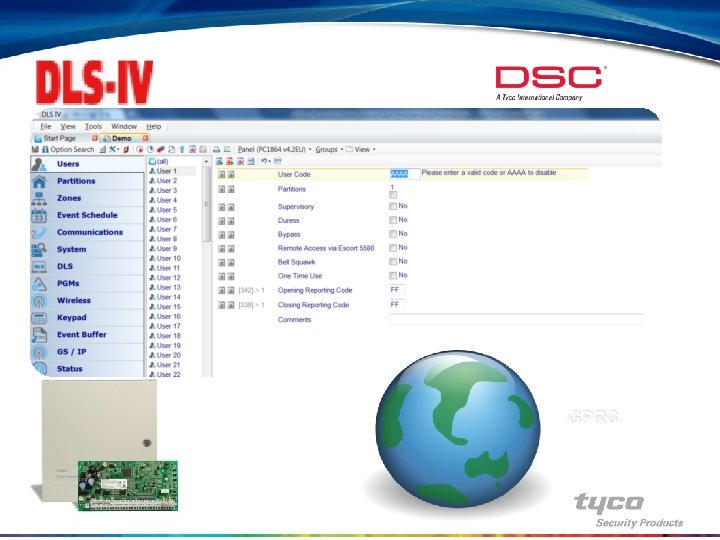The image size is (720, 540).
Task: Close the Start Page tab
Action: tap(95, 138)
